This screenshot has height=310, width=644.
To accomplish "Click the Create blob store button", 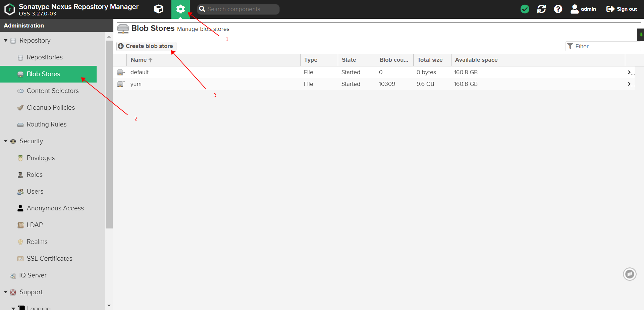I will [x=146, y=46].
